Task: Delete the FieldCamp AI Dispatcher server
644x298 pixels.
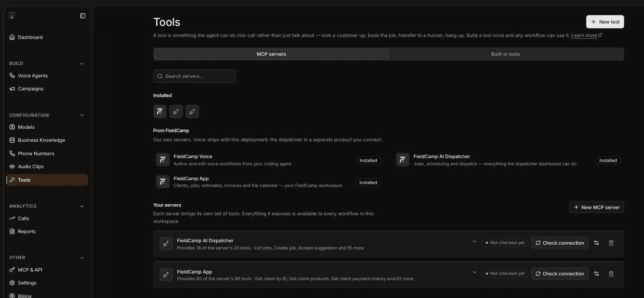Action: point(611,243)
